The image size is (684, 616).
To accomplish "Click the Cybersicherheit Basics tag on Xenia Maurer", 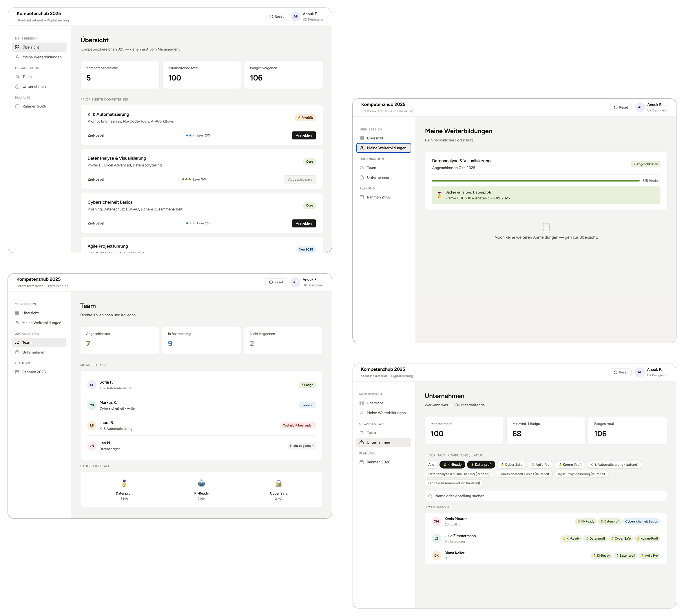I will (641, 522).
